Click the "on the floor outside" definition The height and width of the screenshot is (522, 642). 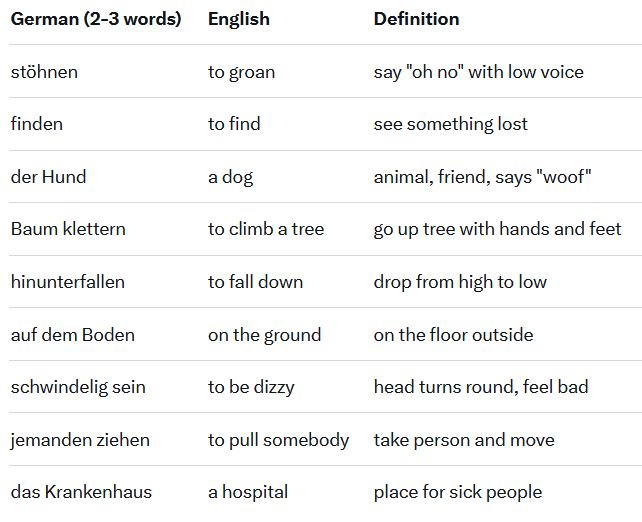pyautogui.click(x=453, y=335)
